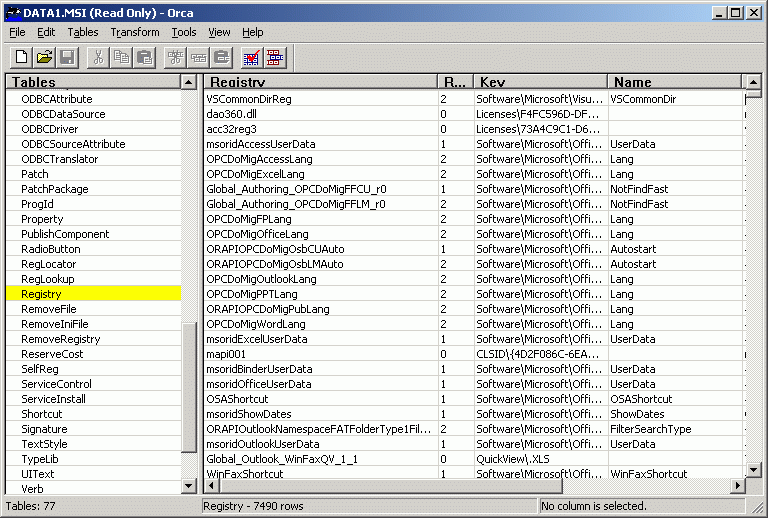Click the horizontal scrollbar left arrow
768x518 pixels.
[x=211, y=486]
